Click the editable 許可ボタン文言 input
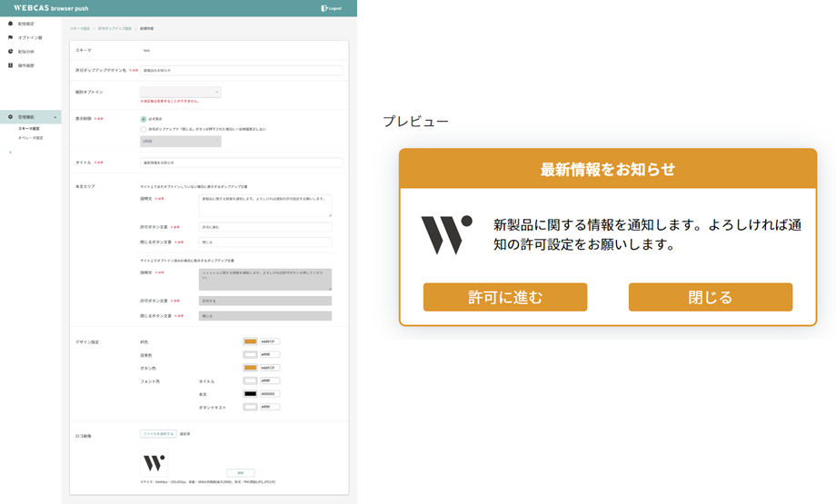 point(265,227)
